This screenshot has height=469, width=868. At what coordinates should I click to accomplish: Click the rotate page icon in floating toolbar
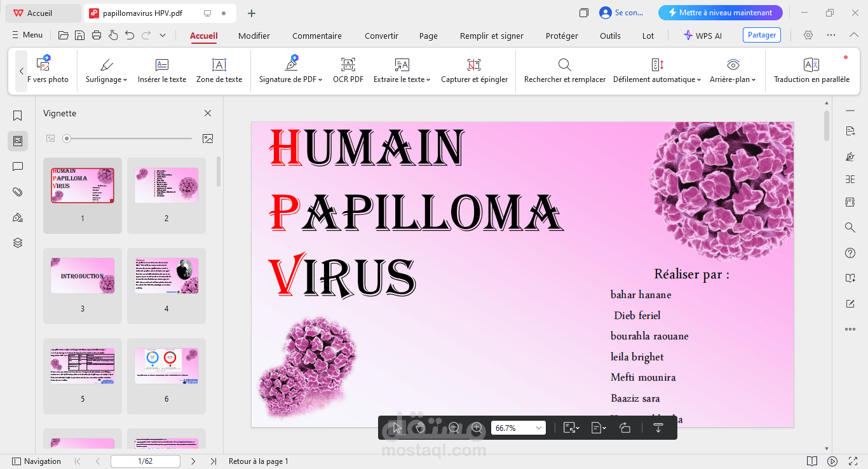pos(625,428)
